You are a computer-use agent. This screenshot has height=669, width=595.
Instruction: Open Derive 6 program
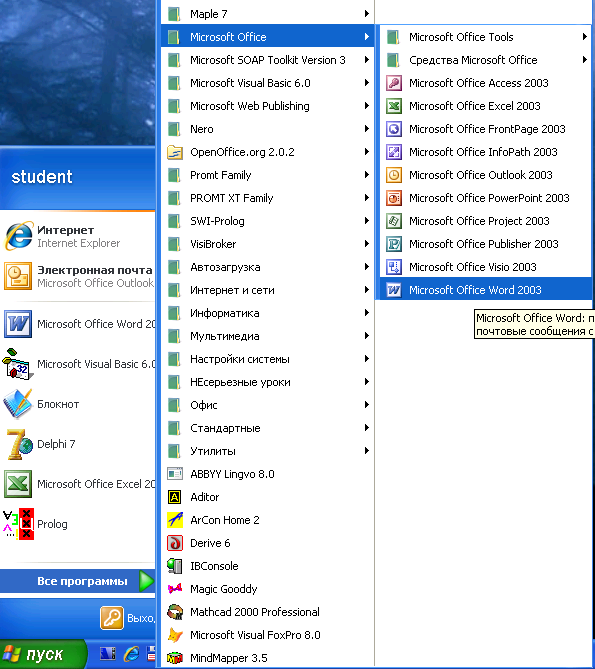click(x=267, y=543)
